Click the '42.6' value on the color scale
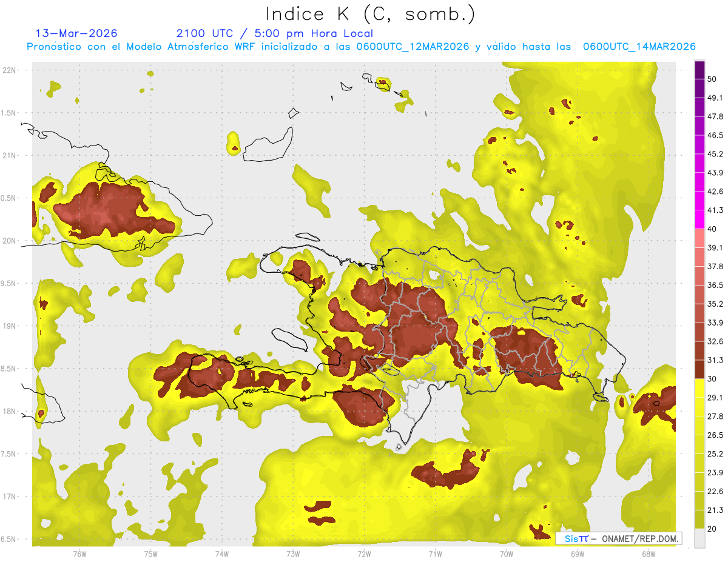728x562 pixels. tap(715, 192)
